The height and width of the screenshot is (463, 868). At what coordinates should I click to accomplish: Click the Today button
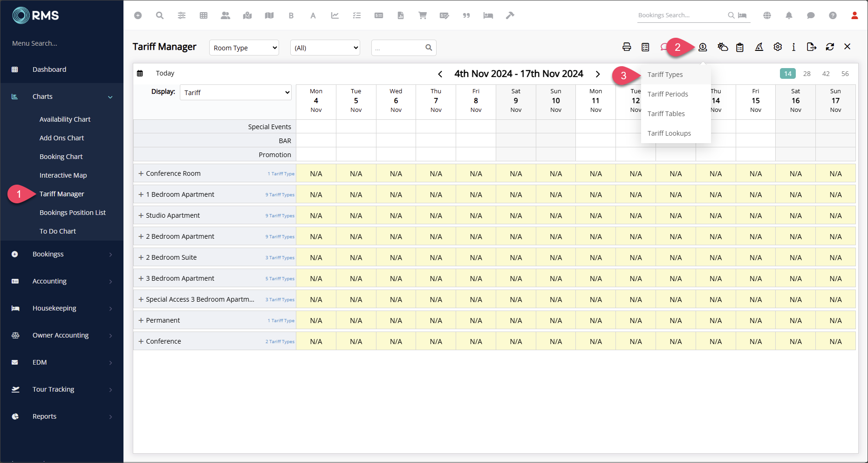pos(165,73)
